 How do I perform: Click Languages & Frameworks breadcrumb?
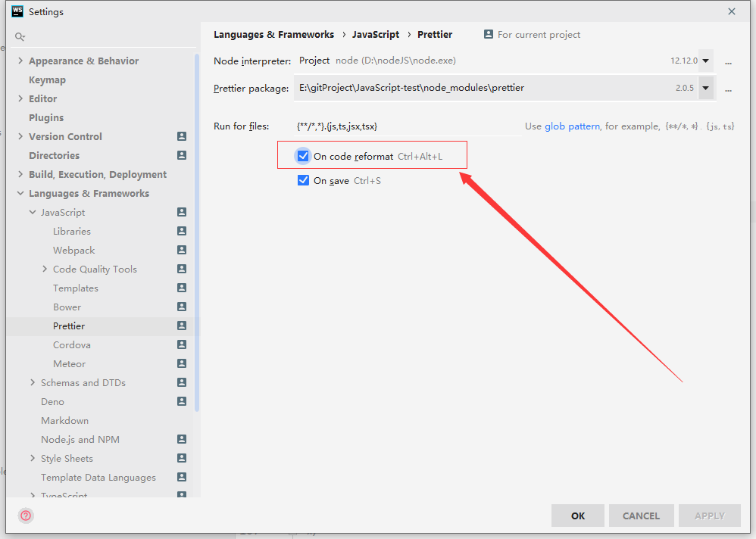[x=274, y=35]
